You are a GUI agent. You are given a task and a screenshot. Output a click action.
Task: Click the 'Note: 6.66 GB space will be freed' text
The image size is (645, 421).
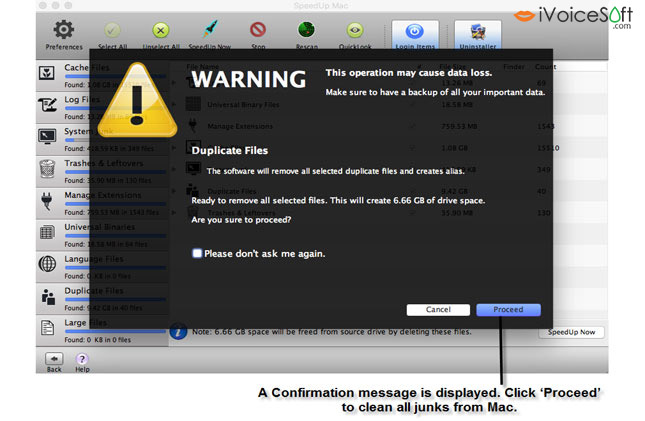332,332
